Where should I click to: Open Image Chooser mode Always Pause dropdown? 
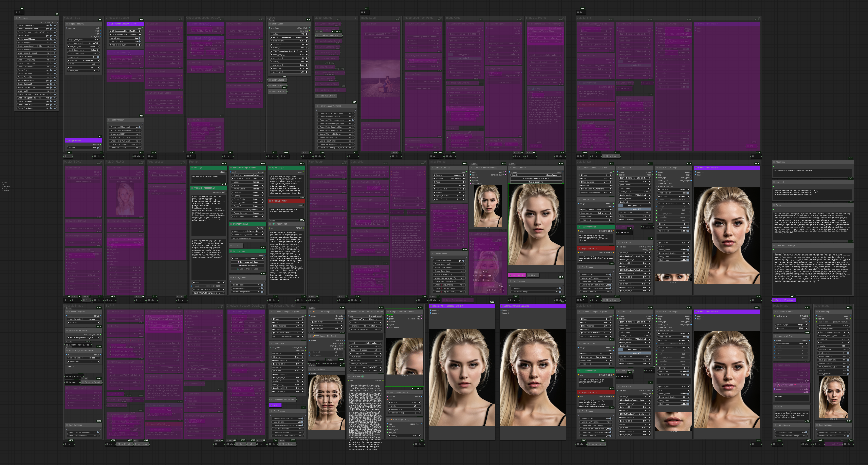click(x=536, y=175)
